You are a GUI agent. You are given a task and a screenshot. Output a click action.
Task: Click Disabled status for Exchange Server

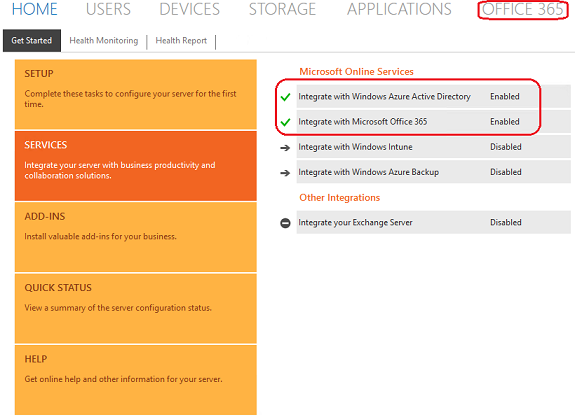tap(506, 222)
